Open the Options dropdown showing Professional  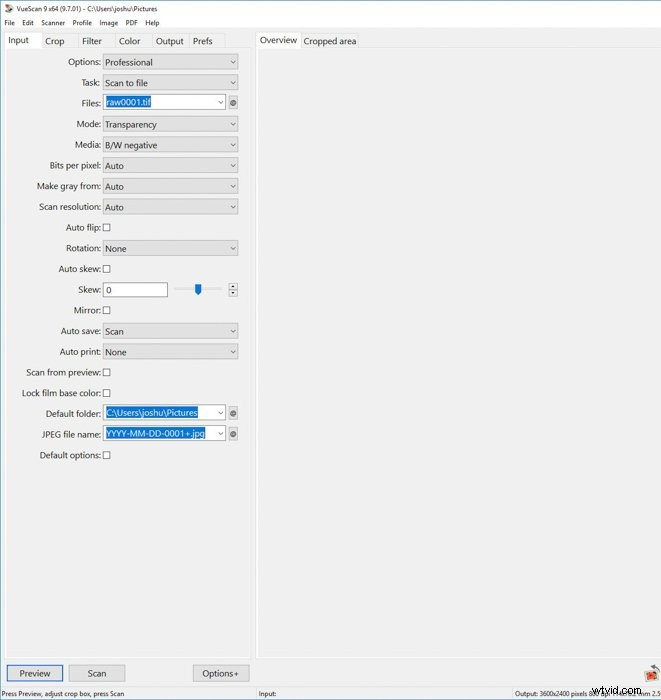tap(170, 62)
